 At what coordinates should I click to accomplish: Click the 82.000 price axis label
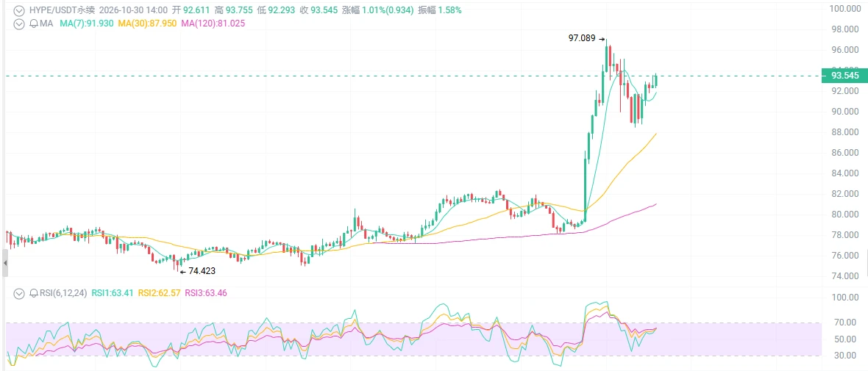[x=844, y=193]
